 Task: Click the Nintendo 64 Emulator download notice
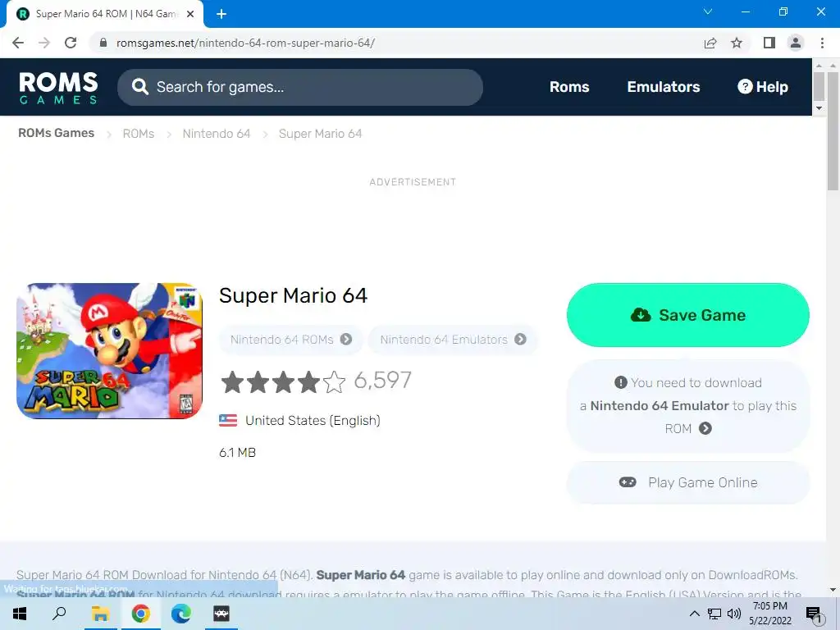(x=688, y=405)
